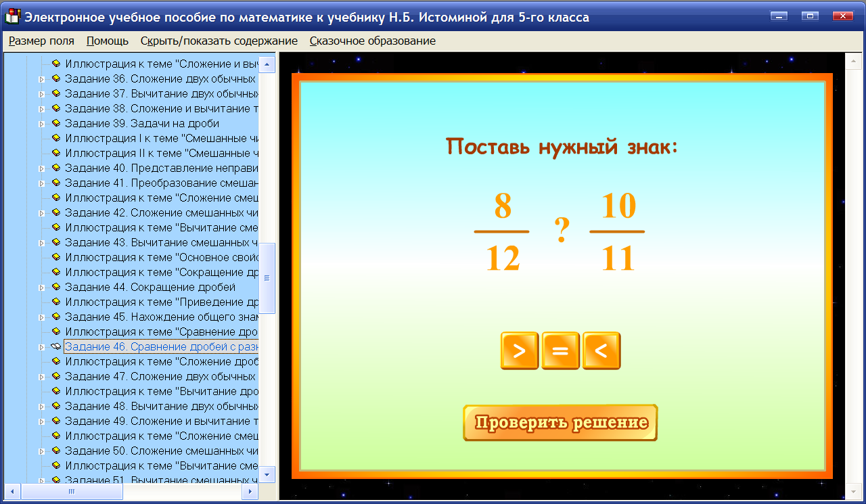This screenshot has width=866, height=504.
Task: Click the bookmark icon beside Задание 47
Action: 57,375
